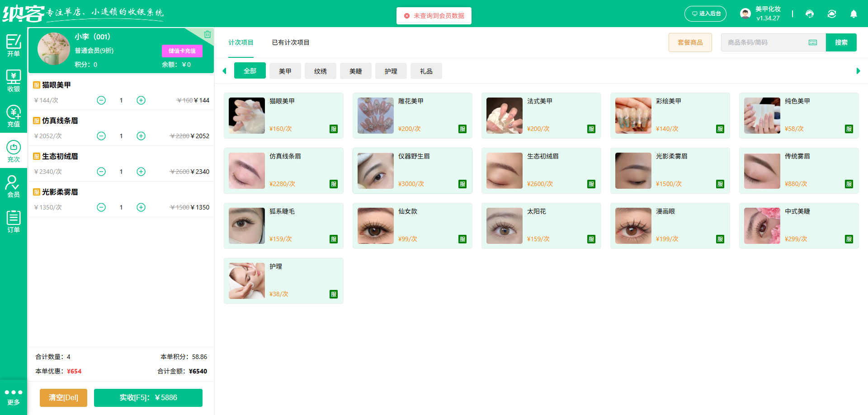Open the 订单 orders sidebar icon

(x=14, y=220)
